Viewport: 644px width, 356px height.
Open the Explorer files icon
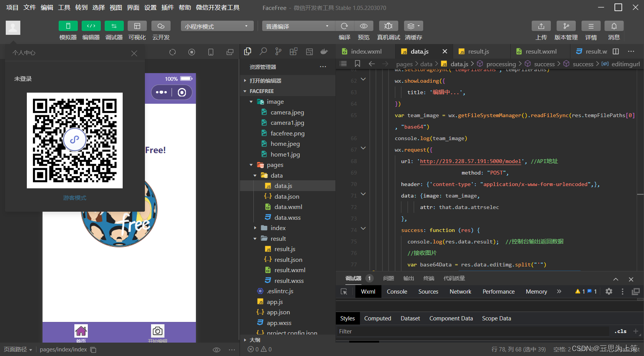coord(248,51)
